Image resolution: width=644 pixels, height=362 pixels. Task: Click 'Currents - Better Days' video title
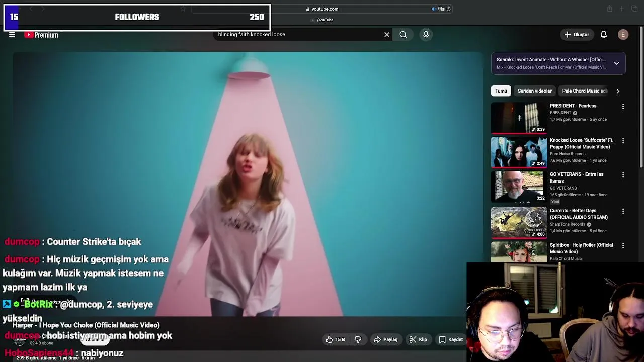point(579,214)
